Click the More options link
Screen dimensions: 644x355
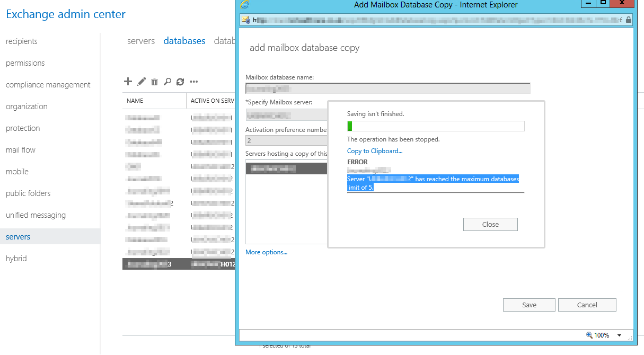tap(267, 252)
